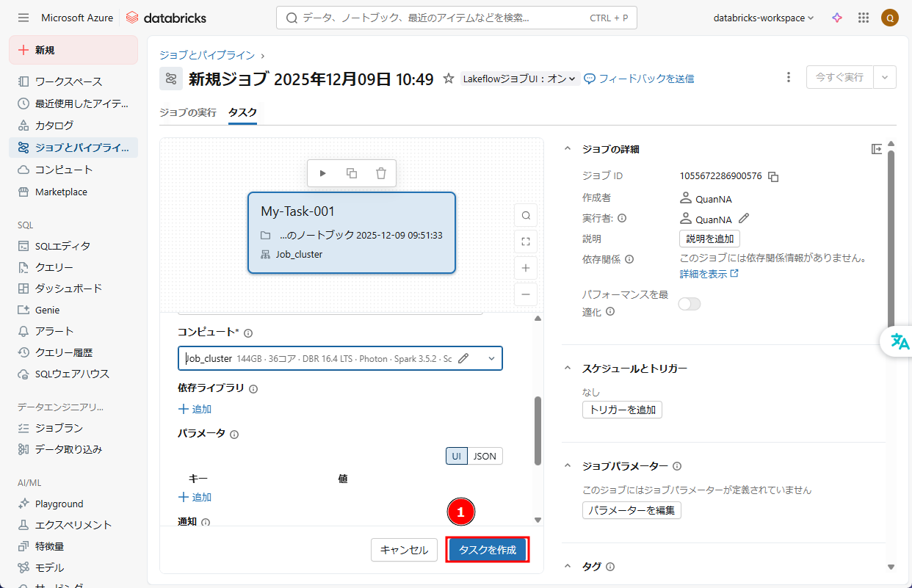This screenshot has height=588, width=912.
Task: Click the top search input field
Action: pyautogui.click(x=433, y=18)
